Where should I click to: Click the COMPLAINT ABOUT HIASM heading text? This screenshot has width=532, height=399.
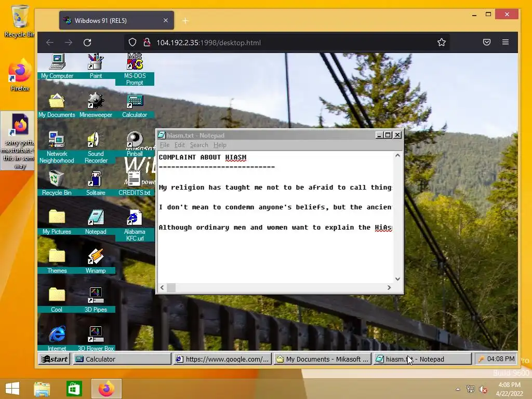pos(203,157)
